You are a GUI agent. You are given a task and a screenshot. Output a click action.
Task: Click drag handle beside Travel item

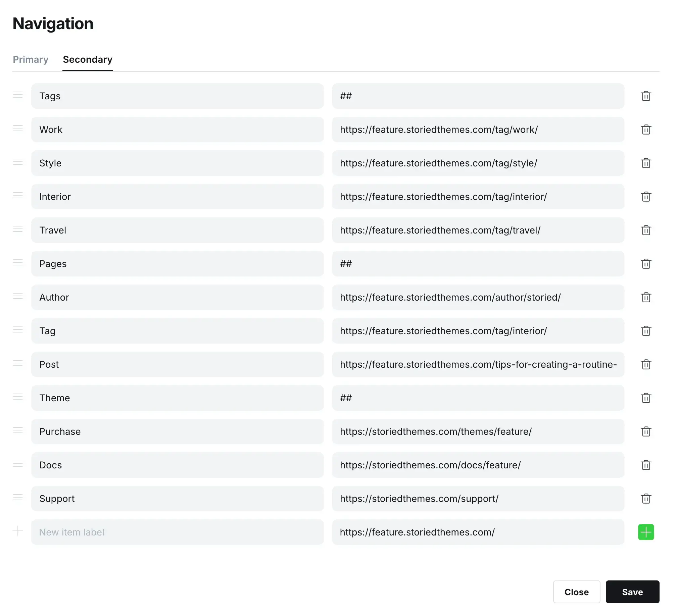18,229
